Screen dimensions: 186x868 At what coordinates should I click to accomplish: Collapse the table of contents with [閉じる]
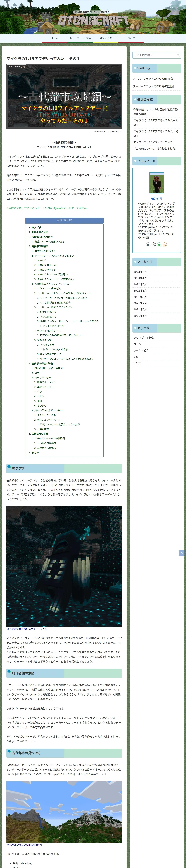[68, 220]
